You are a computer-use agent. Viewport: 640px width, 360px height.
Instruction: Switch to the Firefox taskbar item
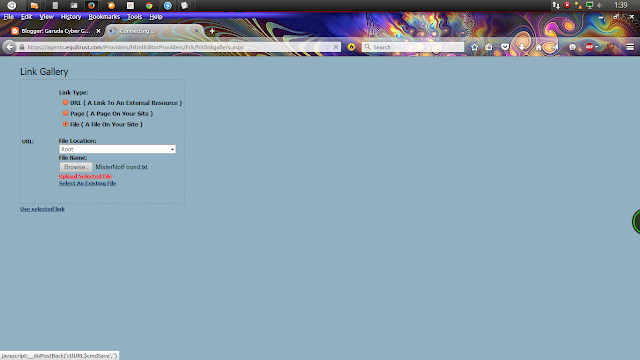click(91, 5)
